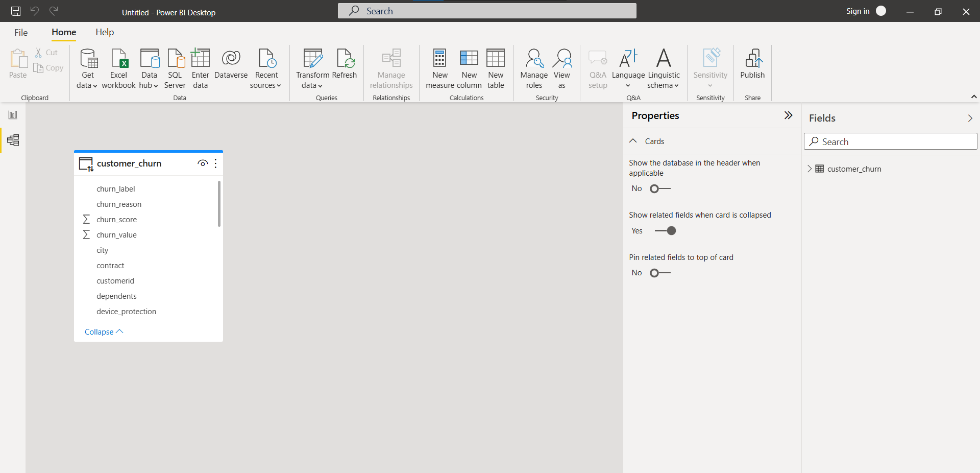Screen dimensions: 980x473
Task: Click the table card scrollbar
Action: (x=219, y=203)
